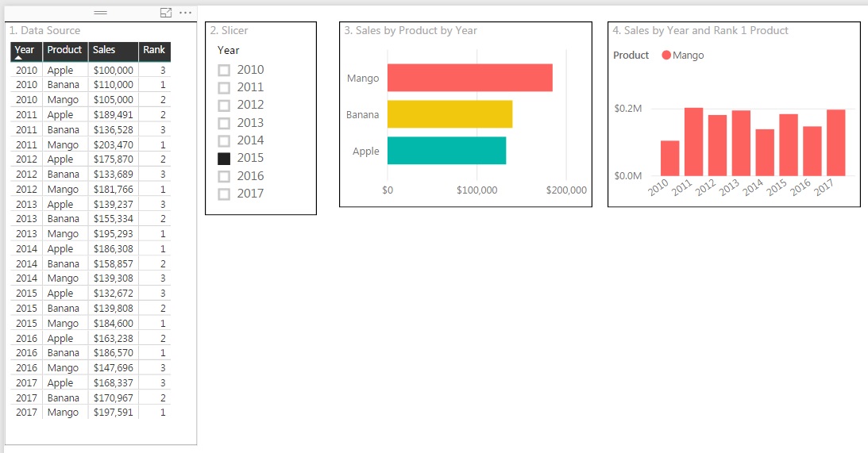Select the $195,293 cell

click(x=113, y=234)
